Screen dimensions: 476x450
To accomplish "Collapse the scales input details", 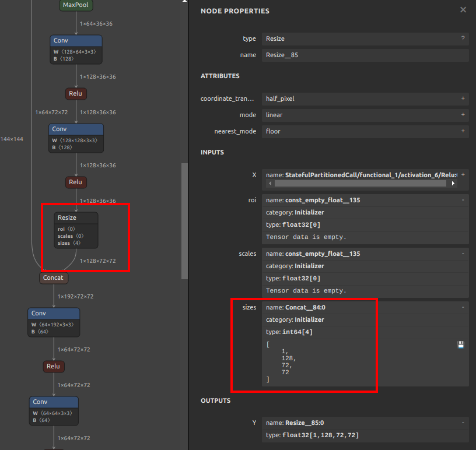I will [463, 254].
